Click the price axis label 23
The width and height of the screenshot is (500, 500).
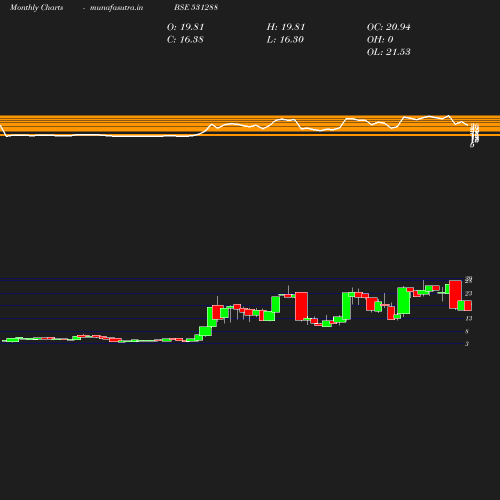[x=469, y=293]
